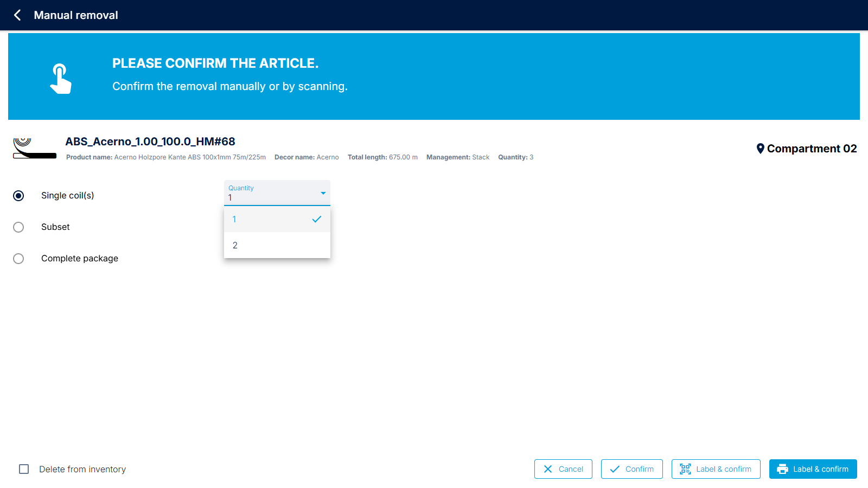Viewport: 868px width, 488px height.
Task: Click the Compartment 02 label text
Action: coord(812,149)
